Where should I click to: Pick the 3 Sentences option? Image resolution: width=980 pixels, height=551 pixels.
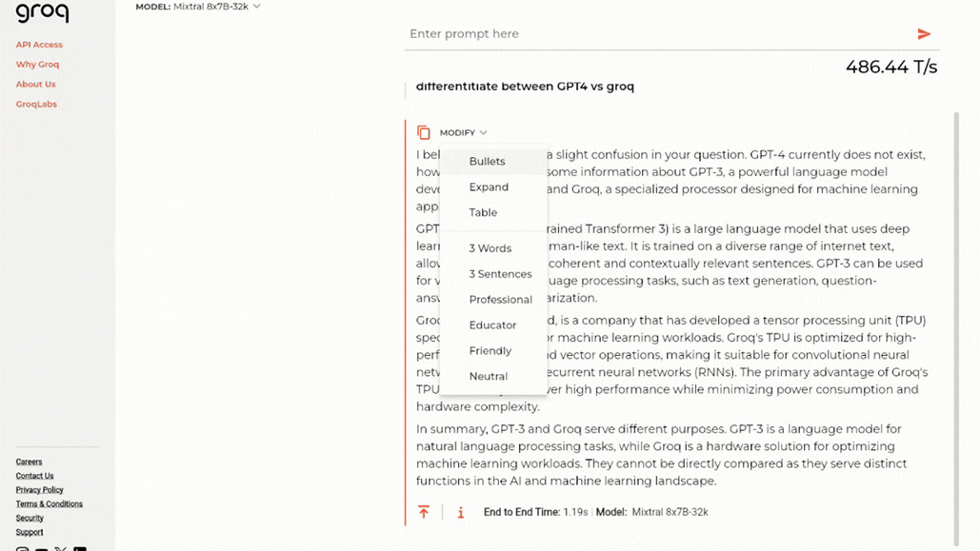(x=500, y=274)
